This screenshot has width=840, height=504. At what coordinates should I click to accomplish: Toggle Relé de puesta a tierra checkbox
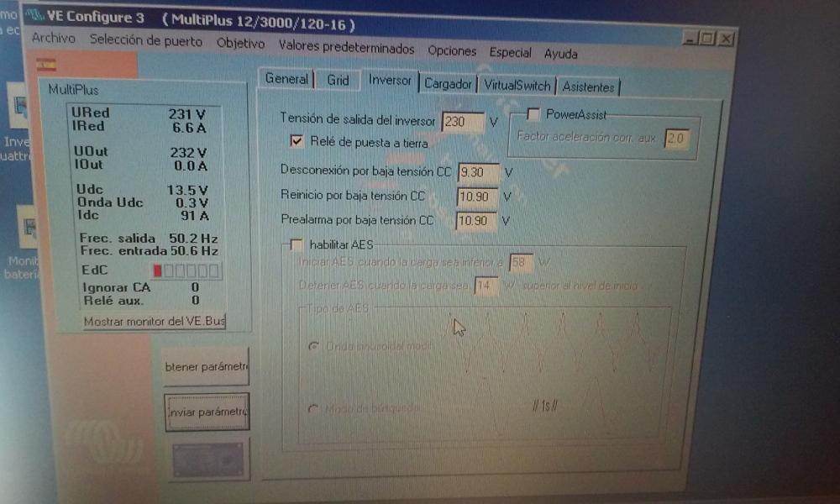click(297, 141)
